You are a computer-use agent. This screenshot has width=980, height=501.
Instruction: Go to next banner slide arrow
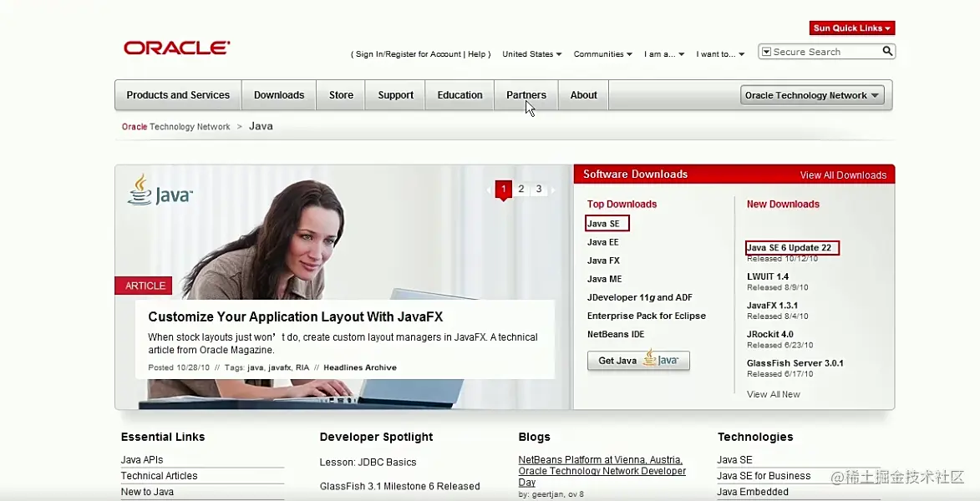(552, 190)
